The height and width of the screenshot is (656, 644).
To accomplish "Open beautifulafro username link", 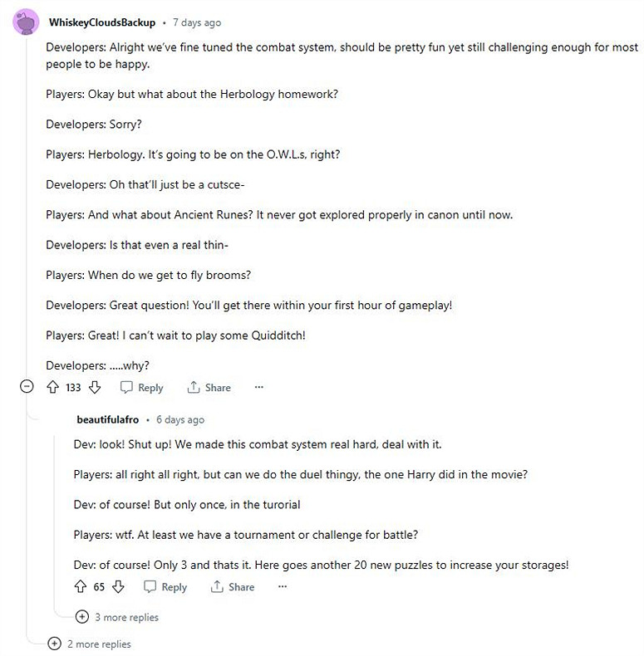I will (108, 419).
